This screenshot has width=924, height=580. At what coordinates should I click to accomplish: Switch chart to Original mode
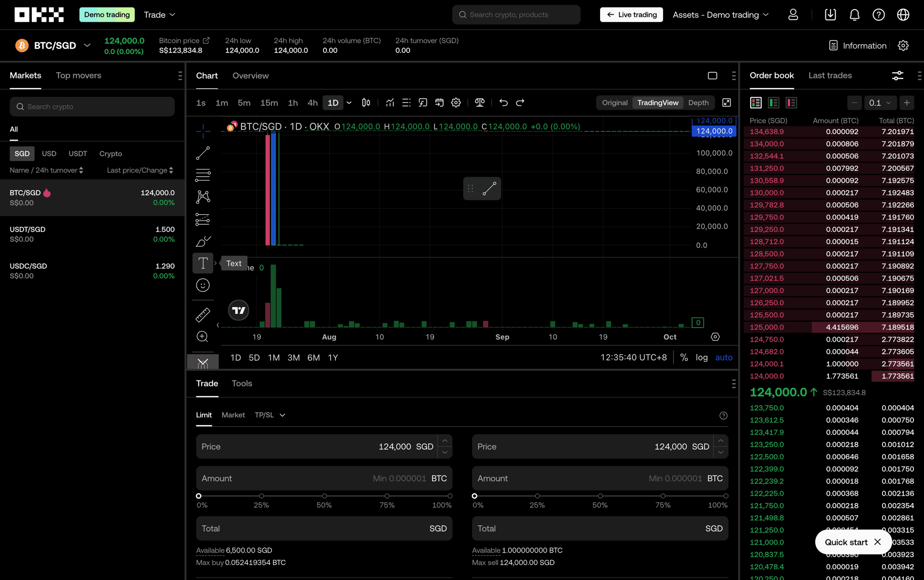click(615, 103)
